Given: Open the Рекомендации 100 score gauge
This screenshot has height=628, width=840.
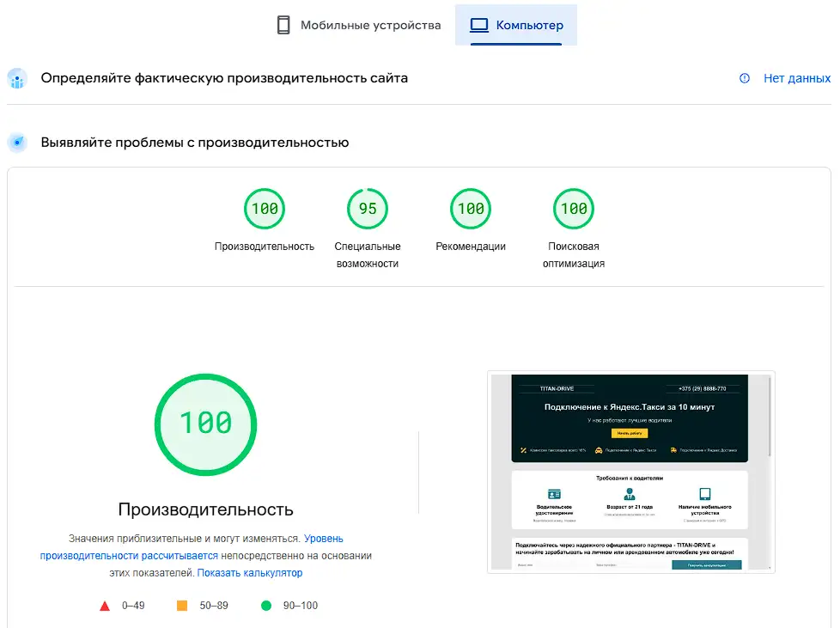Looking at the screenshot, I should click(471, 209).
